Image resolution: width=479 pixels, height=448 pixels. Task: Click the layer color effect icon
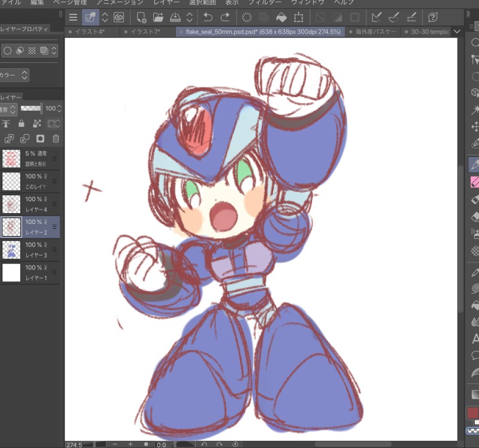[44, 51]
